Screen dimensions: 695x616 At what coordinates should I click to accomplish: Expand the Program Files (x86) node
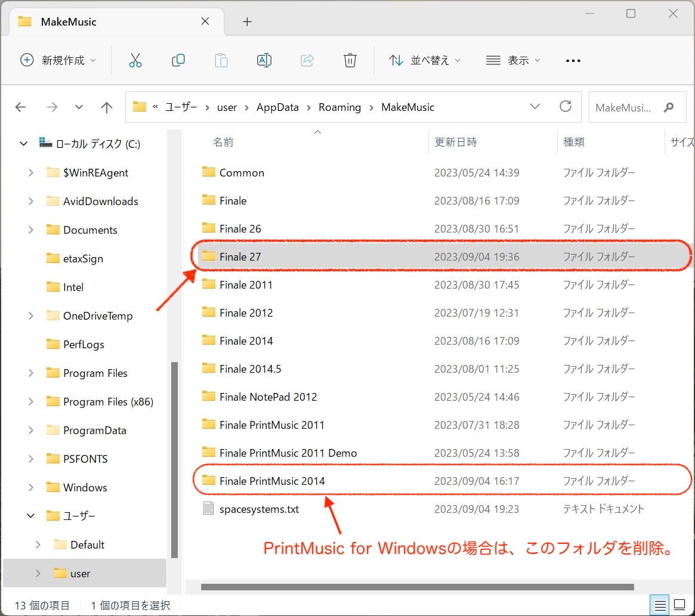pyautogui.click(x=30, y=401)
